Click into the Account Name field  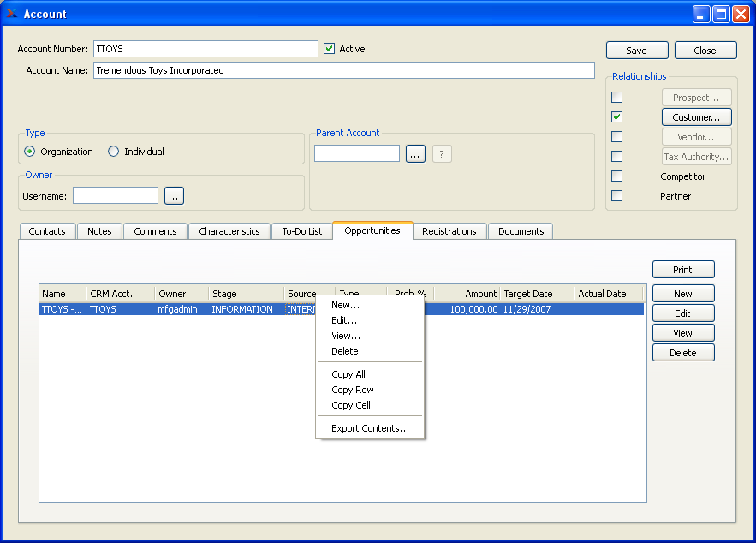point(343,70)
